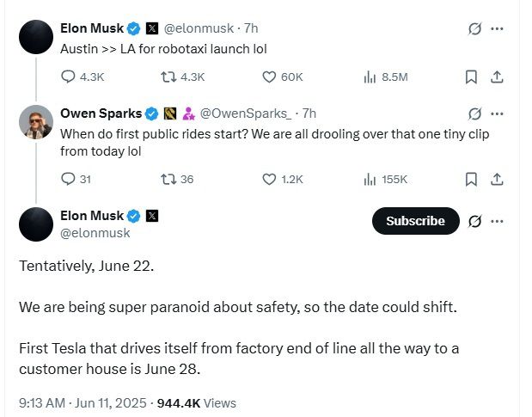This screenshot has height=417, width=532.
Task: Share Owen Sparks' reply post
Action: tap(496, 179)
